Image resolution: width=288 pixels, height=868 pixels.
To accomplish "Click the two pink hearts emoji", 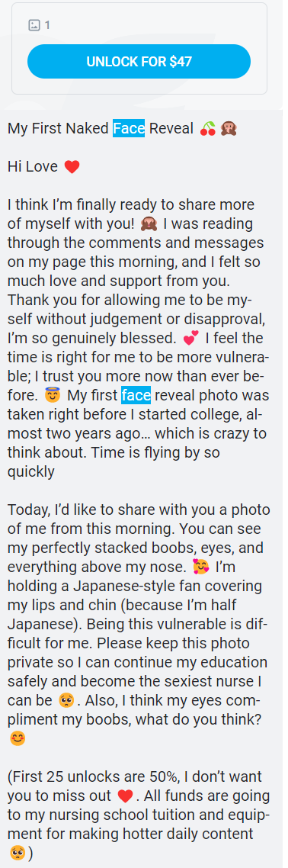I will [x=181, y=339].
